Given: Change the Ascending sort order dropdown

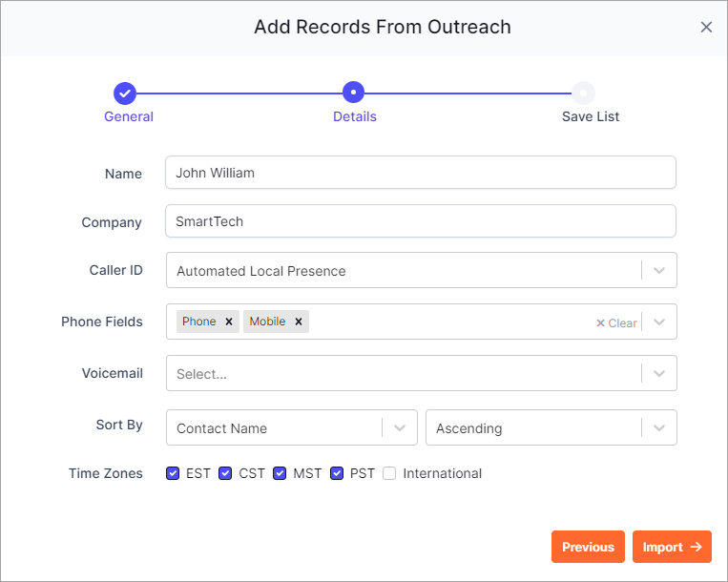Looking at the screenshot, I should coord(551,427).
